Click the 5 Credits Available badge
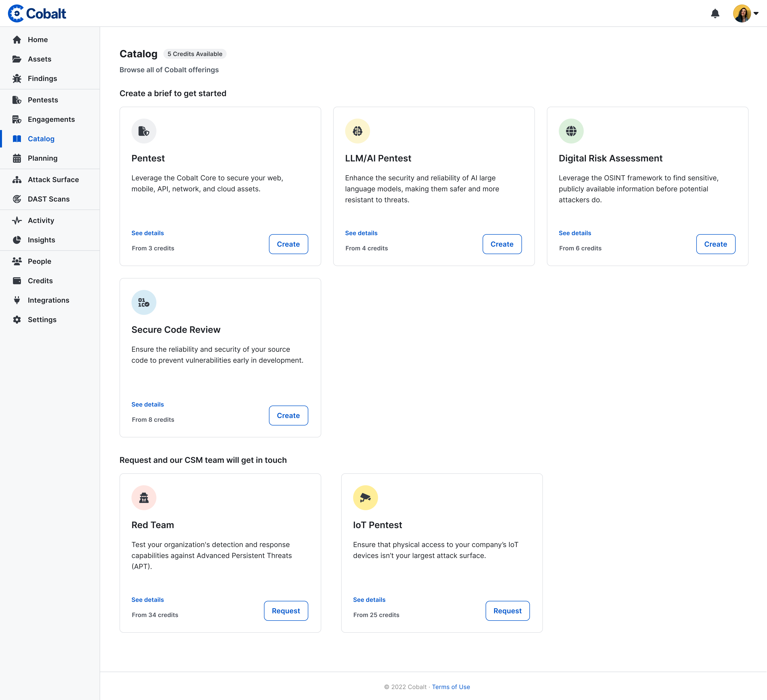 [x=195, y=54]
